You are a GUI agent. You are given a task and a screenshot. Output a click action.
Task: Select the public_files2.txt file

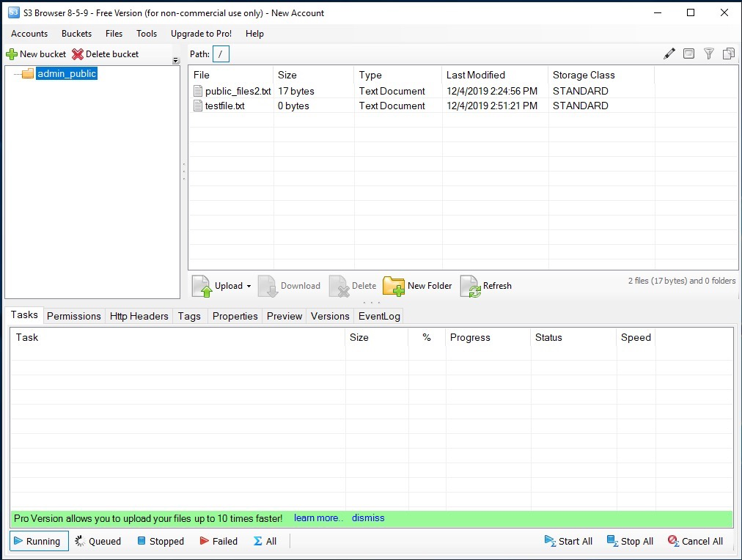point(238,91)
